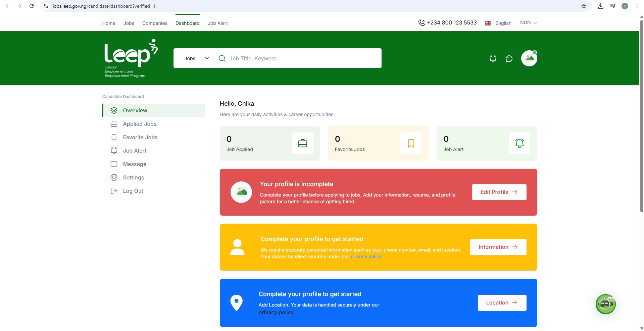Expand the Jobs category dropdown in search bar
This screenshot has height=331, width=644.
pos(196,58)
